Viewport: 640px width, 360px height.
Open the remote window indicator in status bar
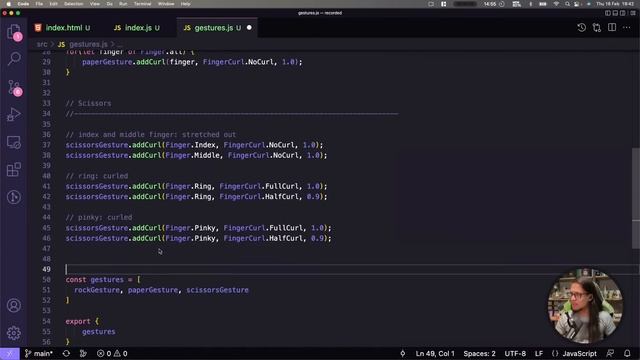tap(9, 353)
